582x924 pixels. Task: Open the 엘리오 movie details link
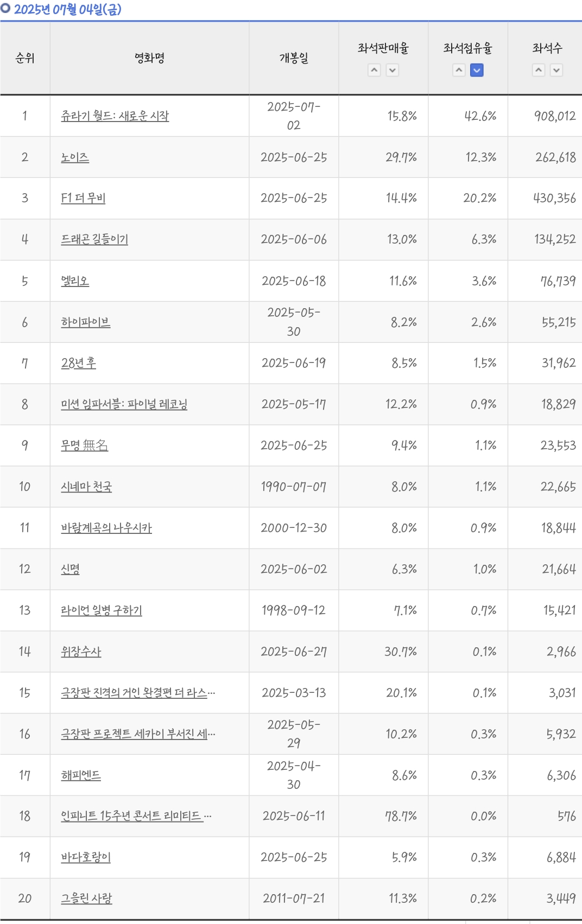click(x=75, y=281)
